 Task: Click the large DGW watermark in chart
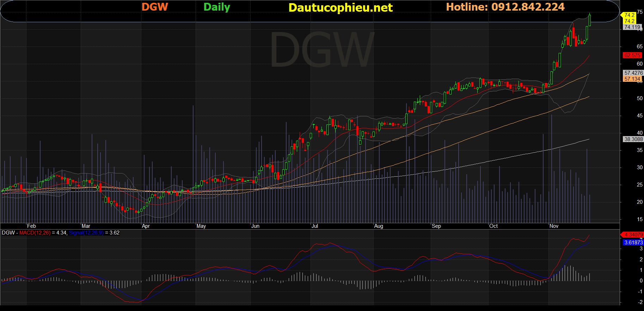[x=322, y=50]
